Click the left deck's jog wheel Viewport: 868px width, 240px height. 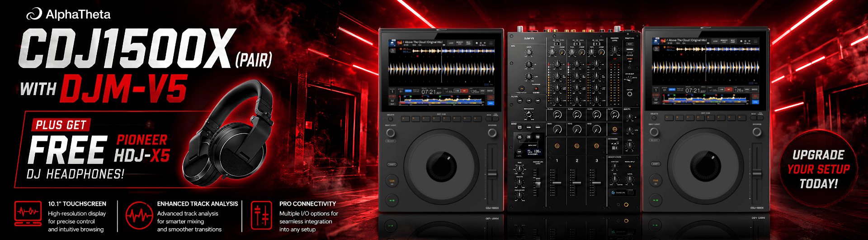[441, 166]
